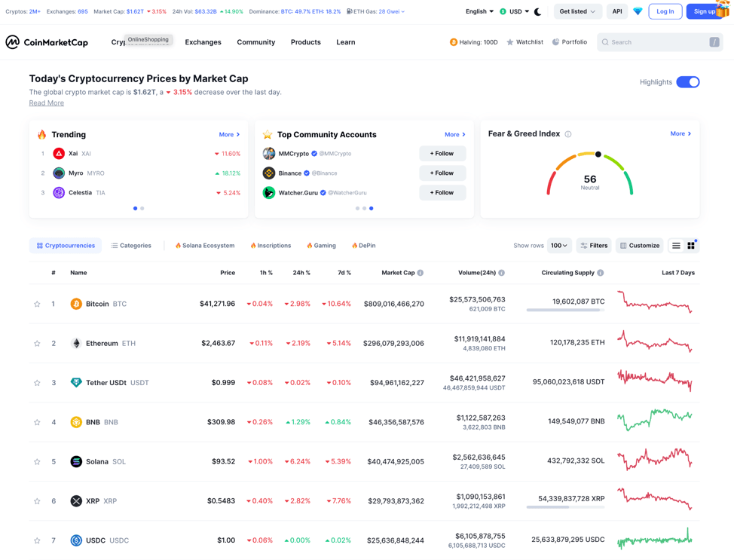Star Ethereum to add to watchlist
Screen dimensions: 734x560
(37, 344)
